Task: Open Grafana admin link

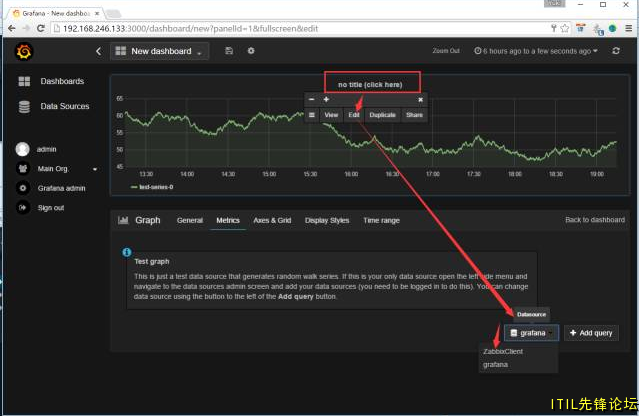Action: tap(62, 188)
